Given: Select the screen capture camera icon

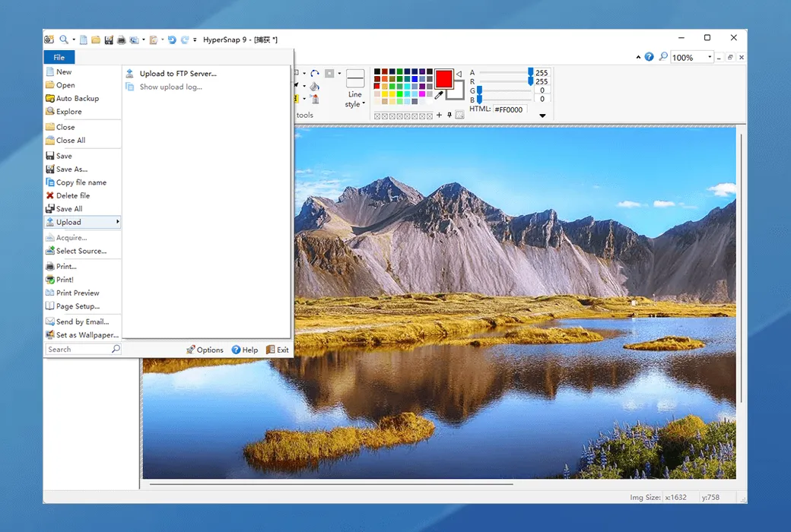Looking at the screenshot, I should point(50,40).
